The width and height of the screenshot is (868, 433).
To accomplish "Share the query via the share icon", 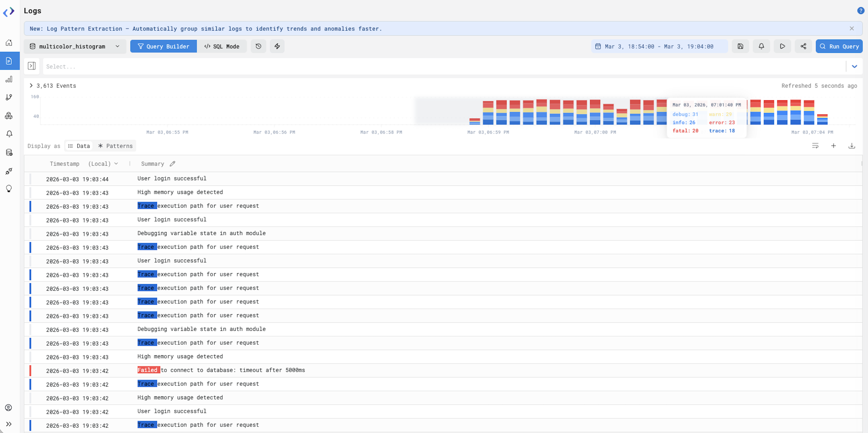I will point(803,46).
